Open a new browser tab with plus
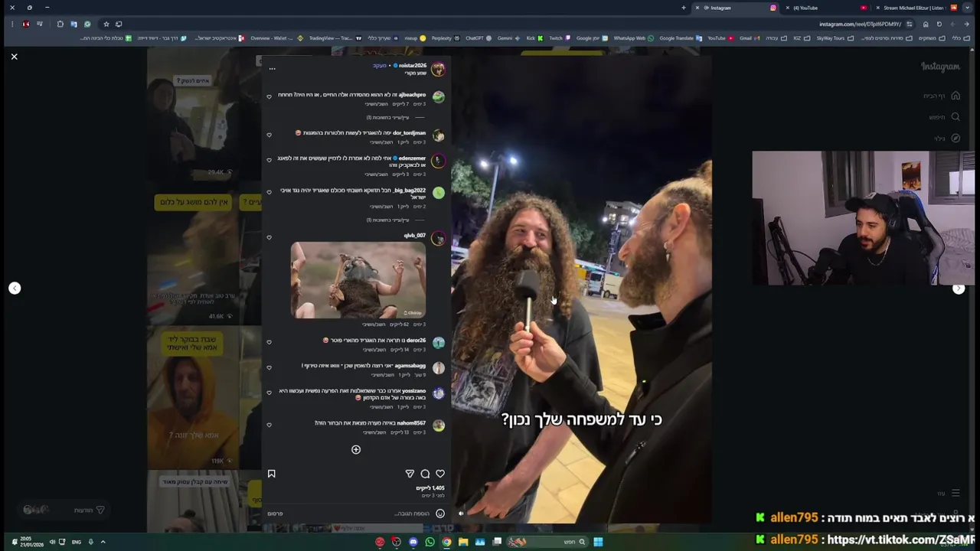 (x=684, y=8)
